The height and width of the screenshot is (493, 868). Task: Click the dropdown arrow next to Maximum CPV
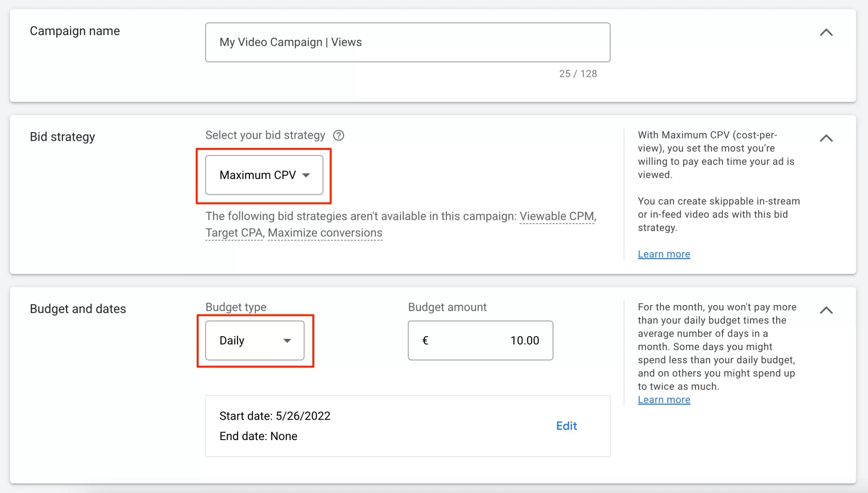pos(306,175)
